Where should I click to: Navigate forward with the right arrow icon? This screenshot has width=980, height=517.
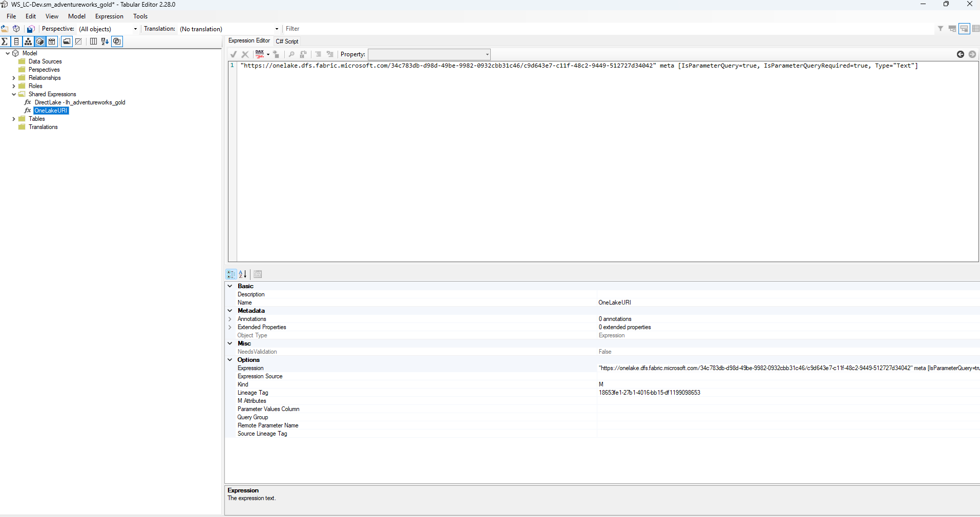coord(972,54)
